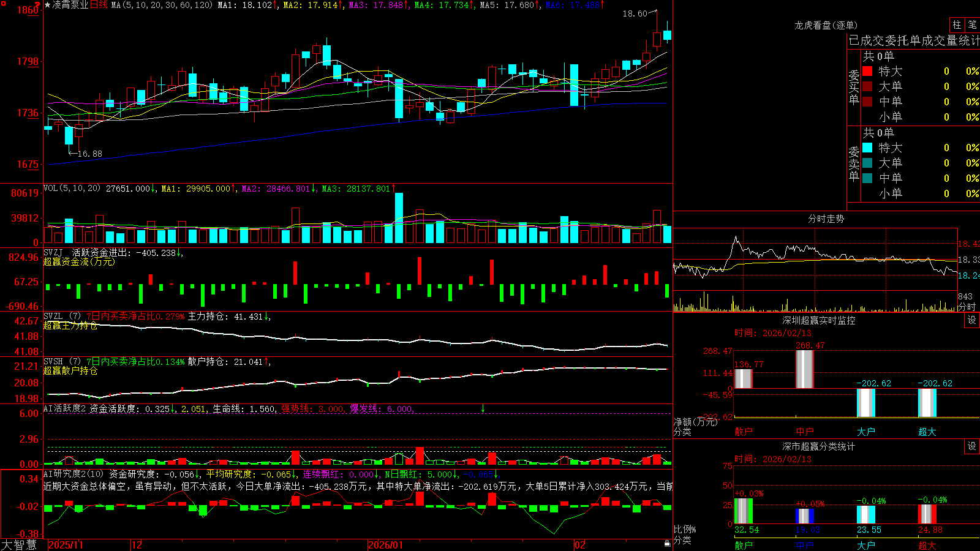980x551 pixels.
Task: Click the 深圳超赢实时监控 panel title
Action: click(818, 320)
